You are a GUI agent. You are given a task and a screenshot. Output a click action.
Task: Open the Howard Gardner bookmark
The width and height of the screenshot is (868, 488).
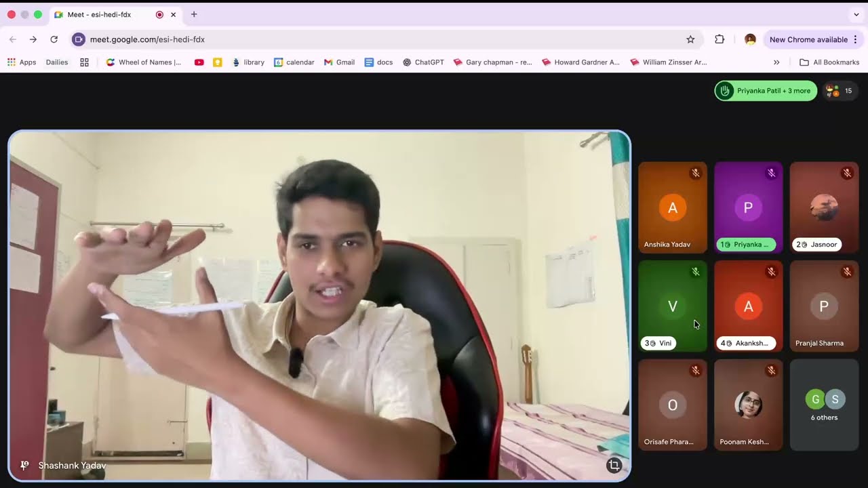click(581, 62)
